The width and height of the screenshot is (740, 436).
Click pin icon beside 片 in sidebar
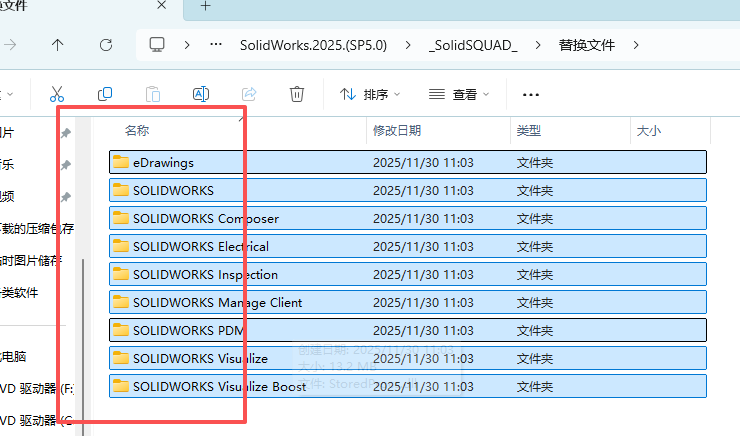pyautogui.click(x=66, y=133)
